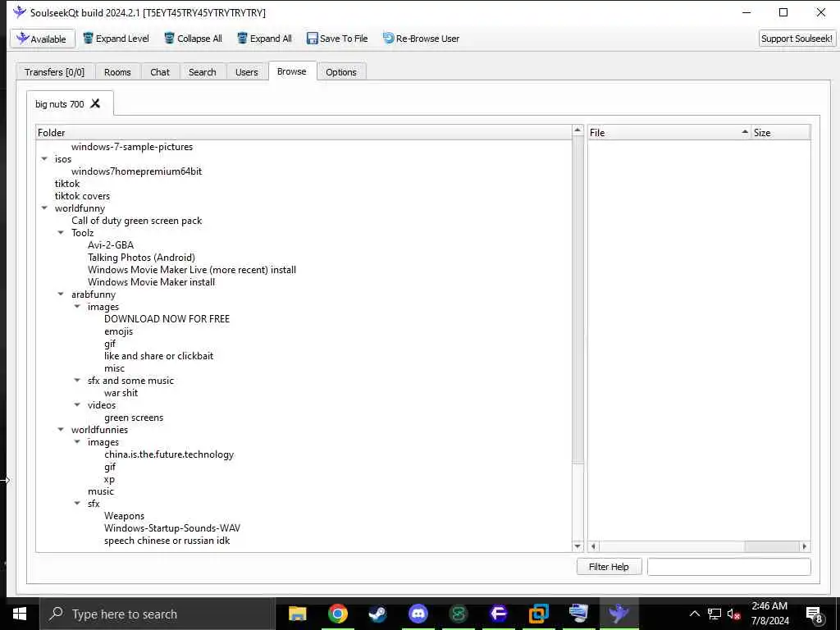
Task: Close the big nuts 700 browse tab
Action: pos(95,103)
